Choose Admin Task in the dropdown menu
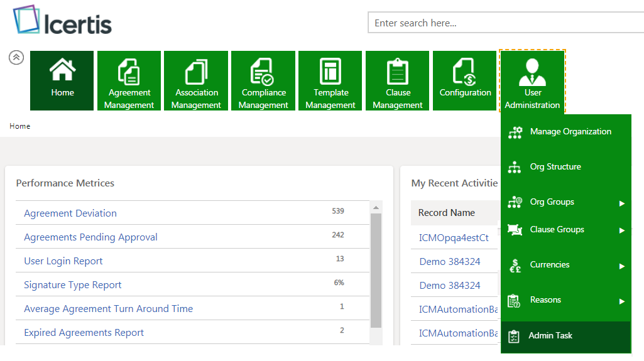 pyautogui.click(x=550, y=336)
